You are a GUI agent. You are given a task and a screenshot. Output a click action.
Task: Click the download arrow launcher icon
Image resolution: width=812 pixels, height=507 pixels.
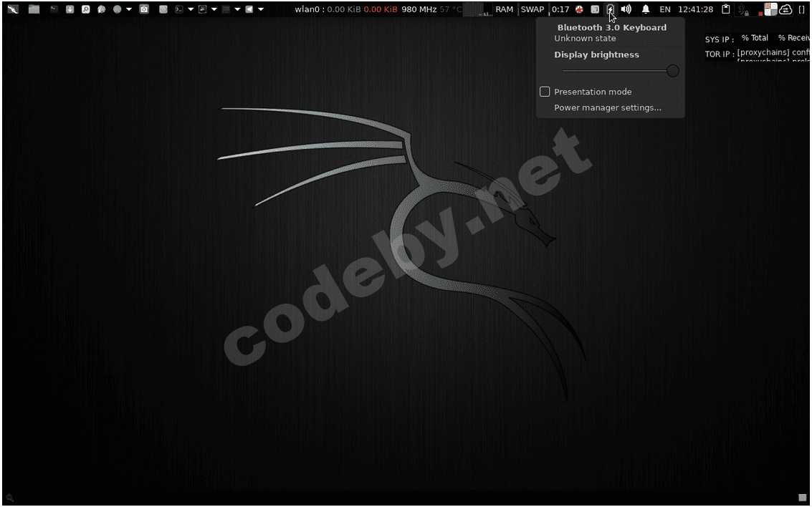(x=70, y=9)
